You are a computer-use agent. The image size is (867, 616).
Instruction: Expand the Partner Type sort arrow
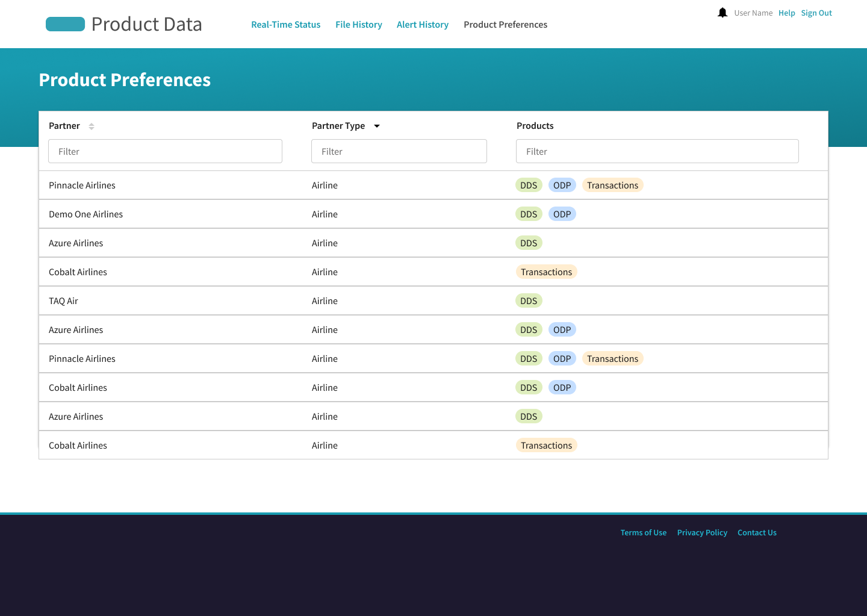click(377, 126)
